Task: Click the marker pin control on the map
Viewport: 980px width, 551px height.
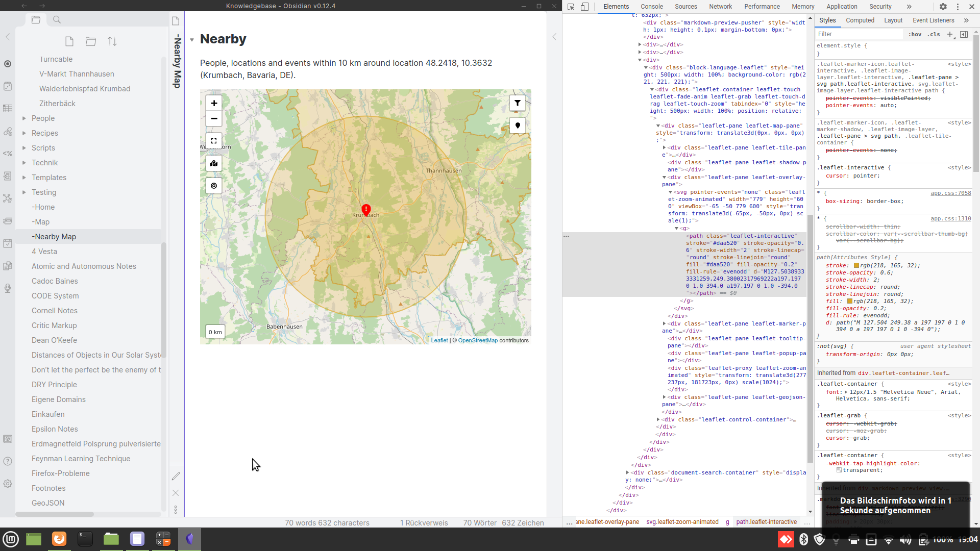Action: click(518, 126)
